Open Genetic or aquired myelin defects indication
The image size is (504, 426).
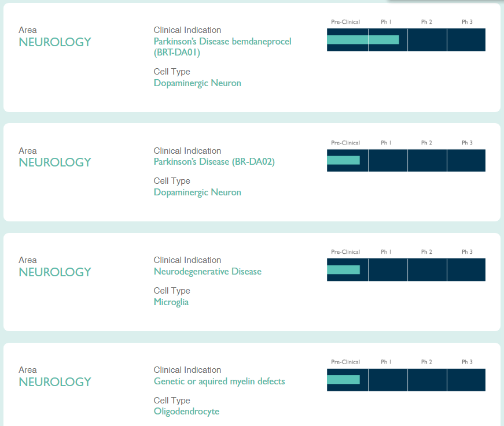coord(219,381)
